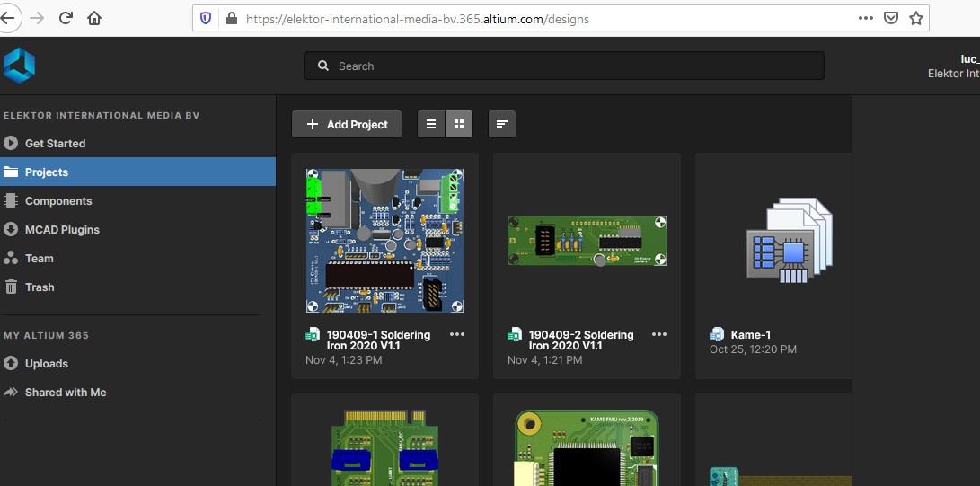This screenshot has height=486, width=980.
Task: Reload the page
Action: 66,18
